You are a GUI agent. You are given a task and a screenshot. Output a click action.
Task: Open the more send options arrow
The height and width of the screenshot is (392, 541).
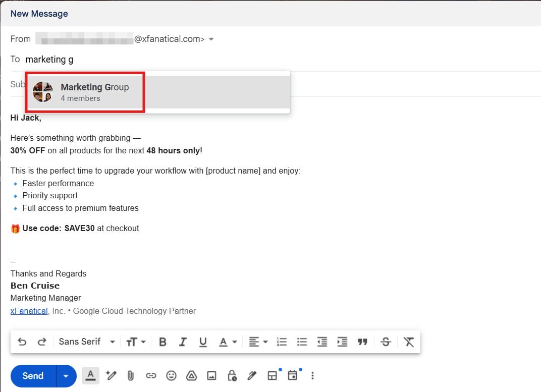coord(66,375)
